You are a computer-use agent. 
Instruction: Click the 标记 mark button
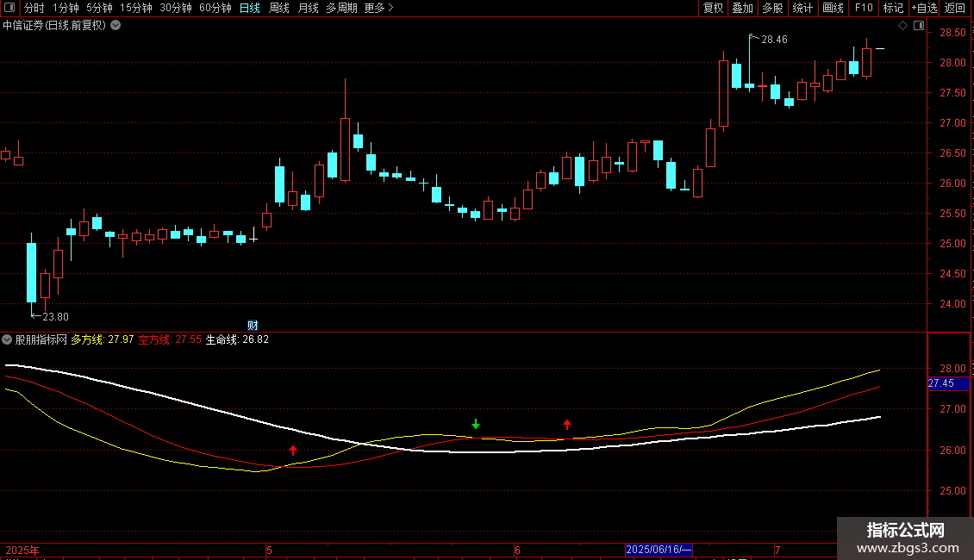coord(893,8)
